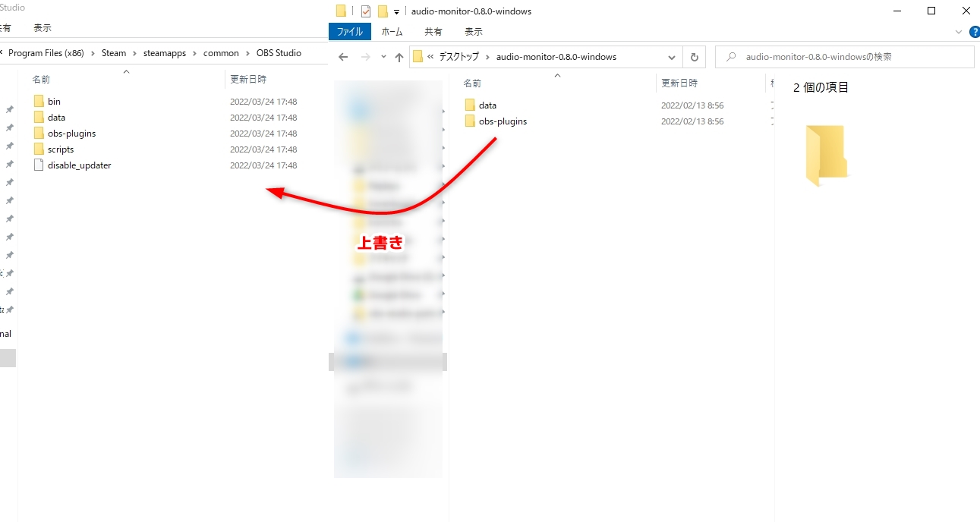Viewport: 980px width, 522px height.
Task: Open the ファイル menu tab
Action: pos(349,32)
